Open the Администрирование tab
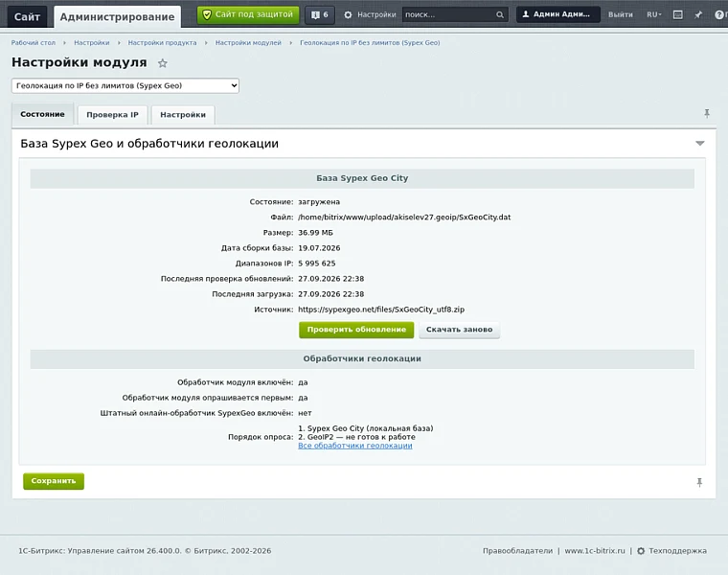 coord(117,17)
